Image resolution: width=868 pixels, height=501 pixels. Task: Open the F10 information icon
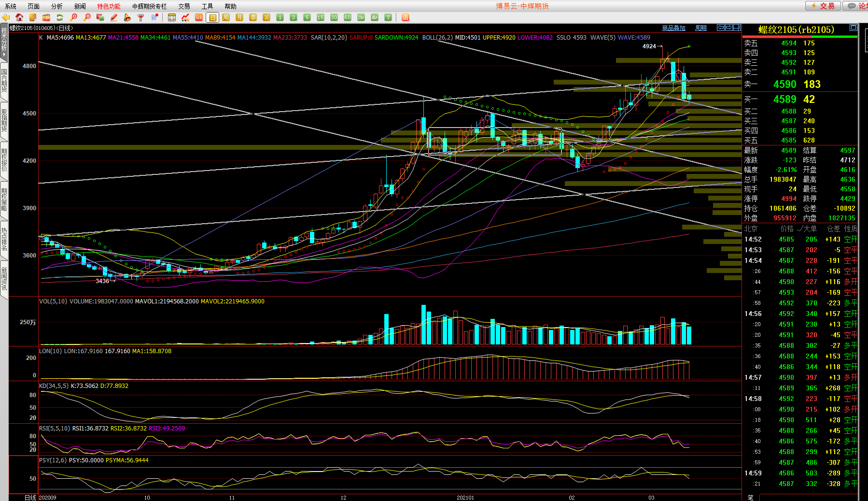[46, 17]
